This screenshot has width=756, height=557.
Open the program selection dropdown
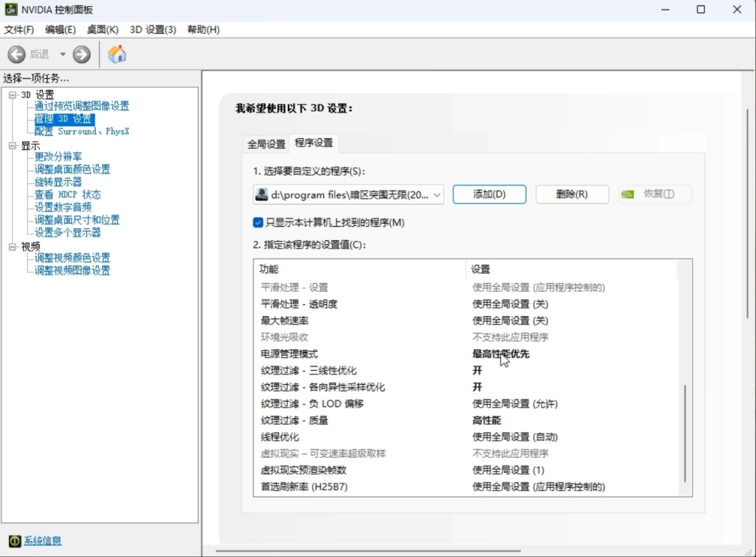tap(348, 194)
